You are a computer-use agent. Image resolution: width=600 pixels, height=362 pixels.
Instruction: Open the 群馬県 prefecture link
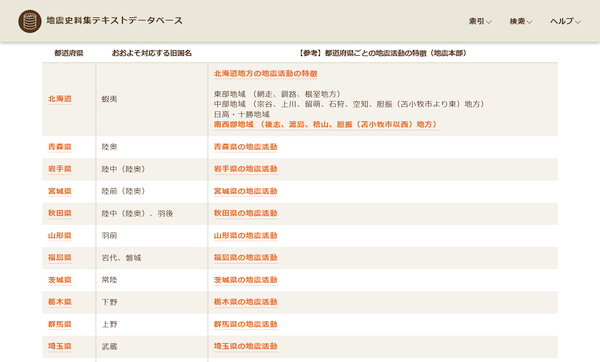coord(60,324)
